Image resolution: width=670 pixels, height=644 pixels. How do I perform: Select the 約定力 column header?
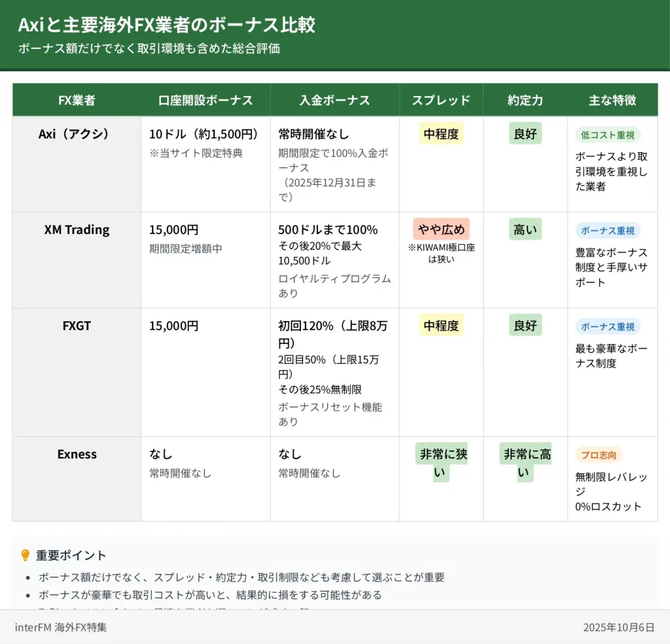point(525,100)
